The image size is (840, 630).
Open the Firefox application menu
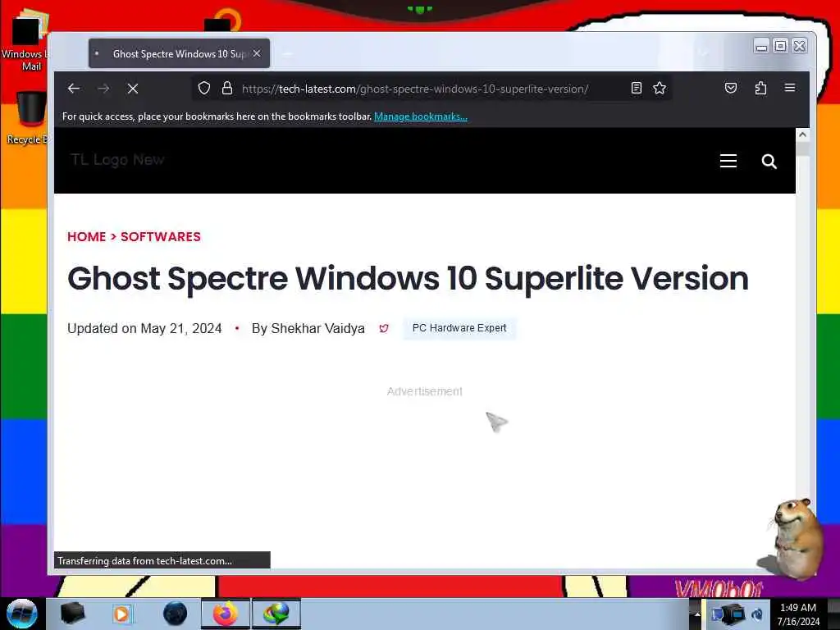tap(790, 88)
